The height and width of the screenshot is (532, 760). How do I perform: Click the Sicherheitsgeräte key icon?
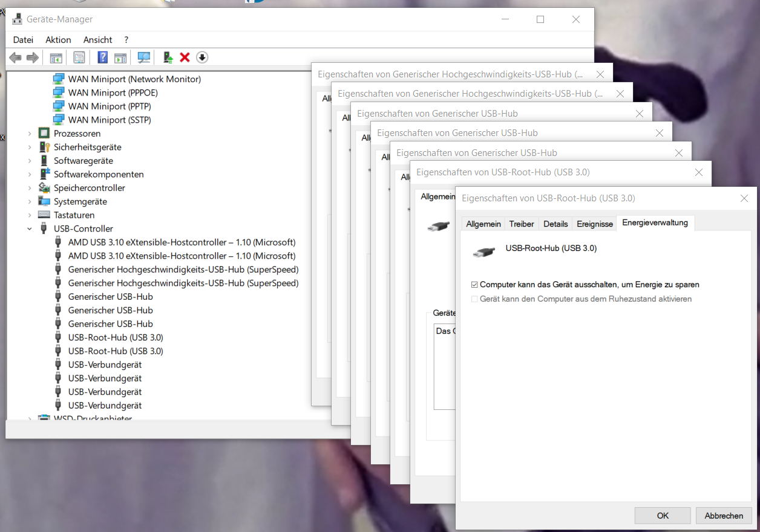tap(44, 147)
